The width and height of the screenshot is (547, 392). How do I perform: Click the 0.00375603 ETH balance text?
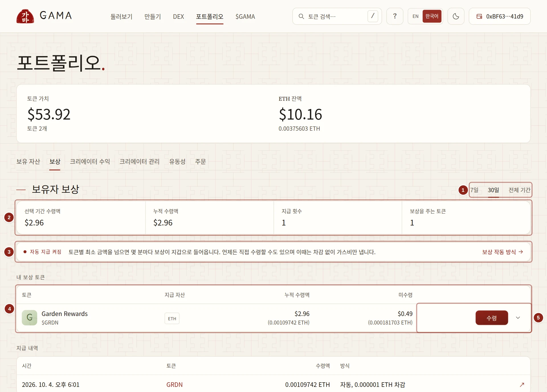[299, 129]
